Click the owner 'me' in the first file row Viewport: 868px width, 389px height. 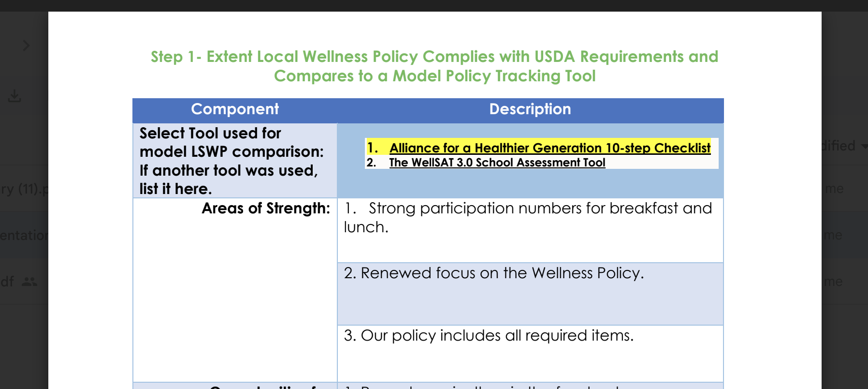pyautogui.click(x=834, y=189)
